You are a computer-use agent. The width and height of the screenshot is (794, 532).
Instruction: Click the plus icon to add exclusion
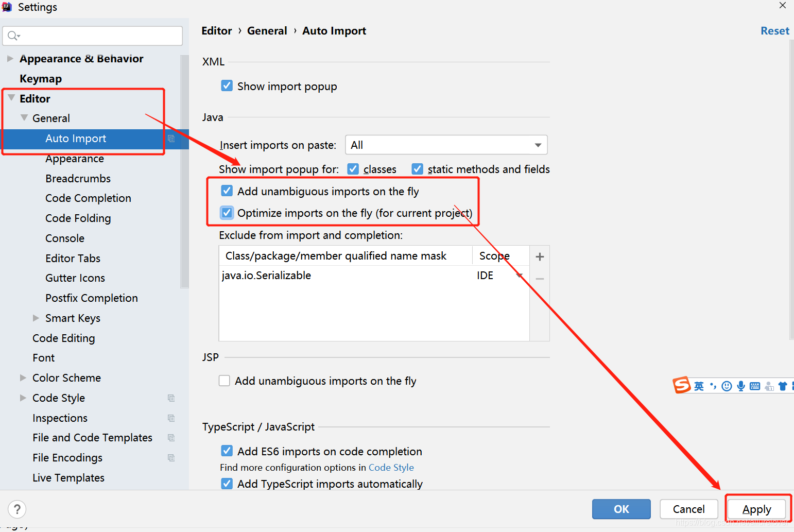(x=540, y=256)
